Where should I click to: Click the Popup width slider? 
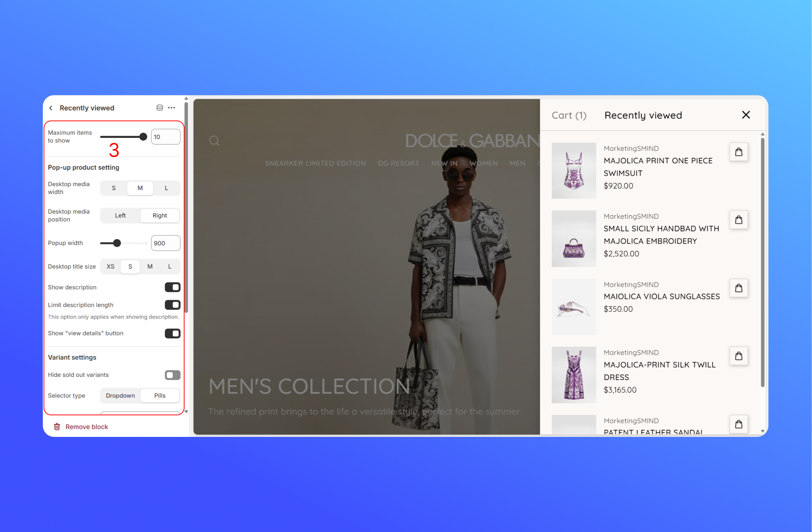[124, 243]
